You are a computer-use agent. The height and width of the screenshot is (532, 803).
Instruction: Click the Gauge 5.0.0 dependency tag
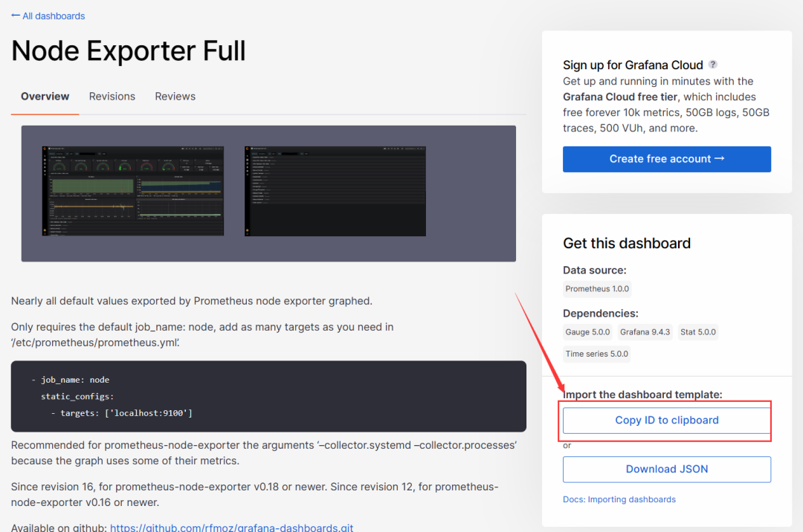587,332
